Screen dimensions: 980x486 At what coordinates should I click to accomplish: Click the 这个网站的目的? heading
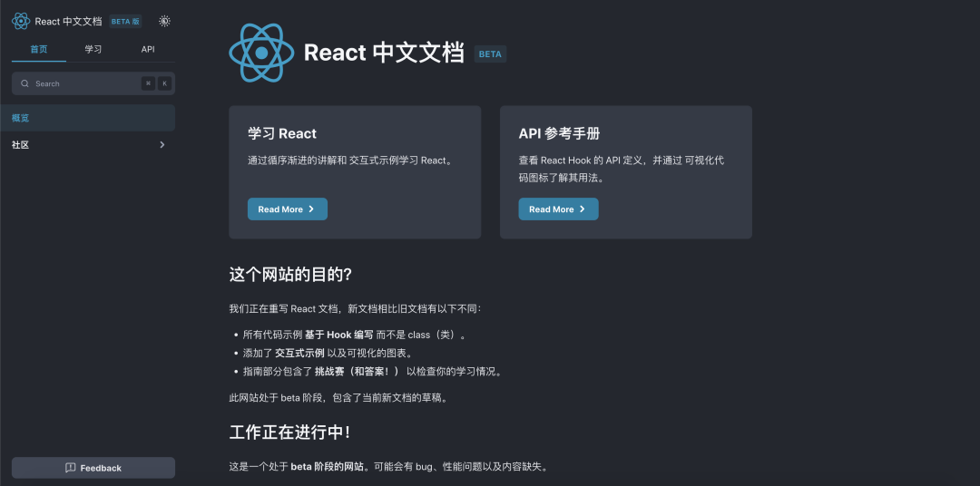pos(290,275)
